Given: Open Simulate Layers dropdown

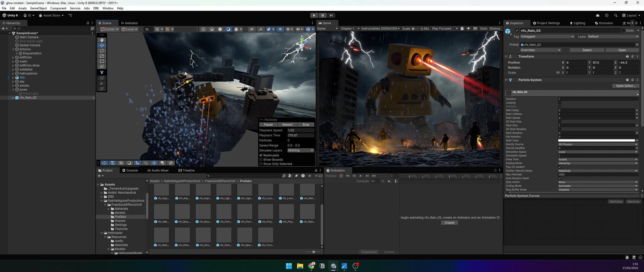Looking at the screenshot, I should click(301, 150).
